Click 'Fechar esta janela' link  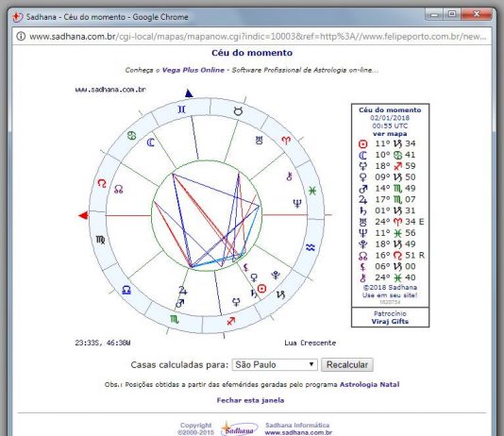250,400
